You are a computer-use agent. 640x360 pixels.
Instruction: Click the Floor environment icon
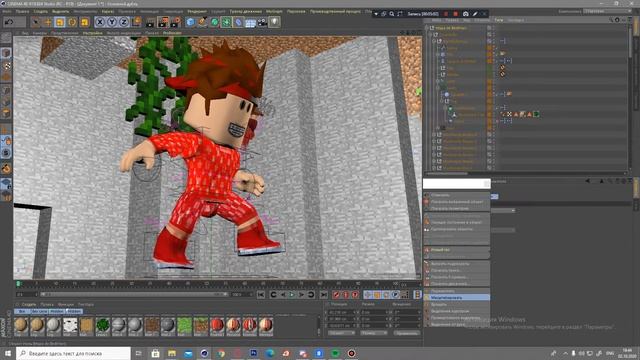250,22
